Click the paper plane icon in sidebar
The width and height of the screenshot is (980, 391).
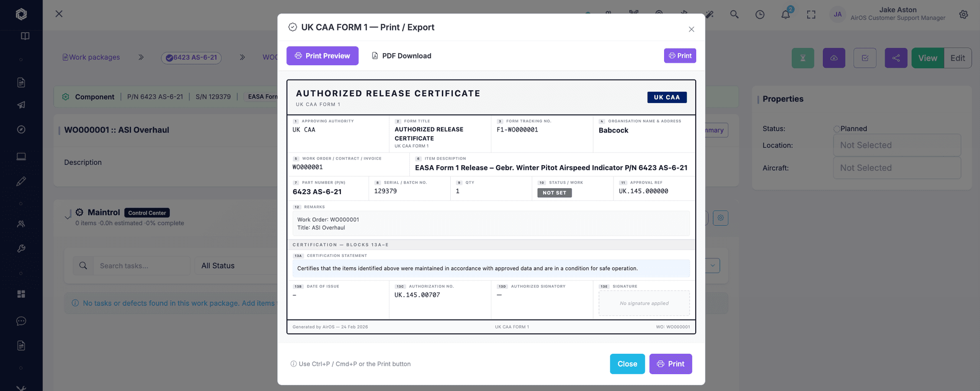pyautogui.click(x=21, y=105)
